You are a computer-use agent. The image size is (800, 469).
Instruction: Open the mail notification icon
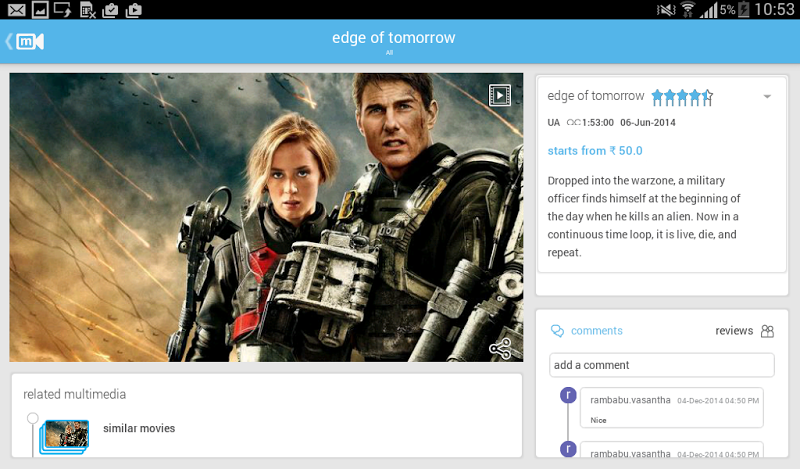(x=16, y=10)
